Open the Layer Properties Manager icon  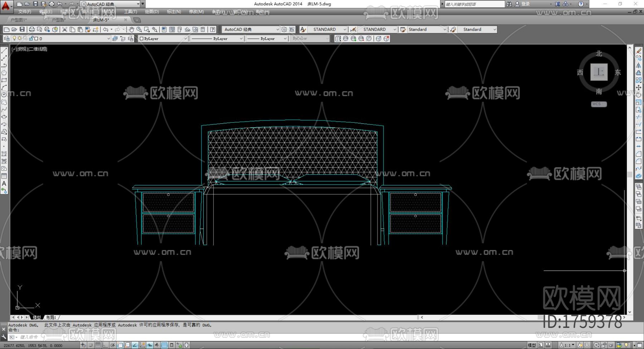click(7, 39)
